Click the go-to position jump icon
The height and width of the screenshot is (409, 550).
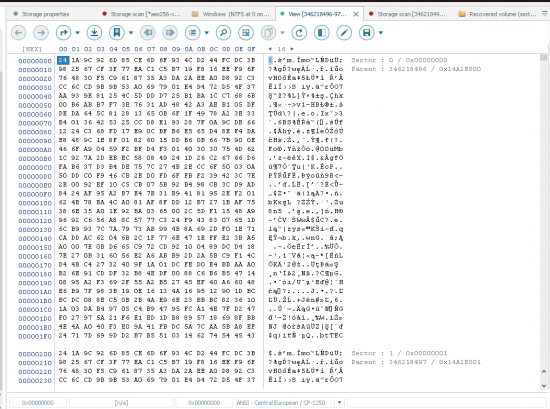[x=63, y=33]
